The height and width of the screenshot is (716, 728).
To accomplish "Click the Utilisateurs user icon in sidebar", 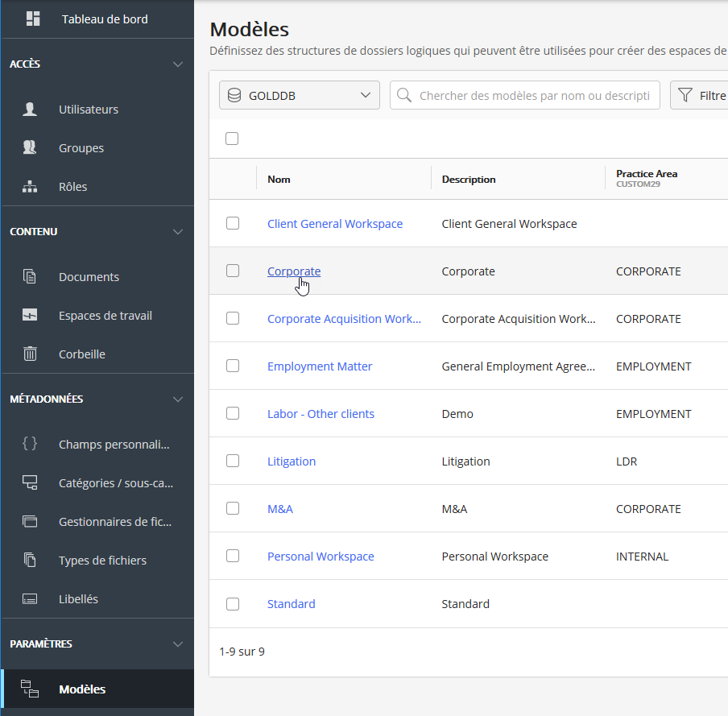I will click(30, 110).
